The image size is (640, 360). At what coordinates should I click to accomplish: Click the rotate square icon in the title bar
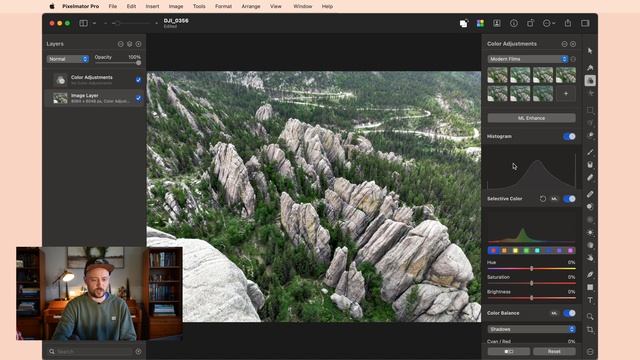pos(530,23)
